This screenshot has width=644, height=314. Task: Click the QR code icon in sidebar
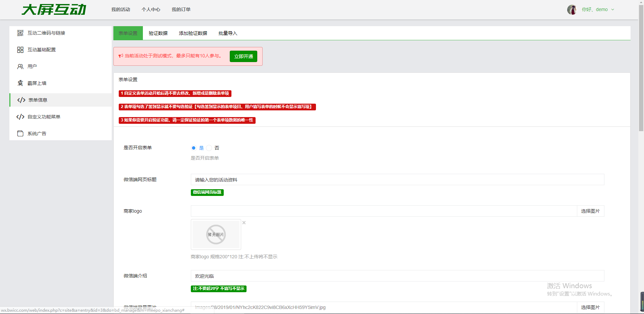point(20,33)
